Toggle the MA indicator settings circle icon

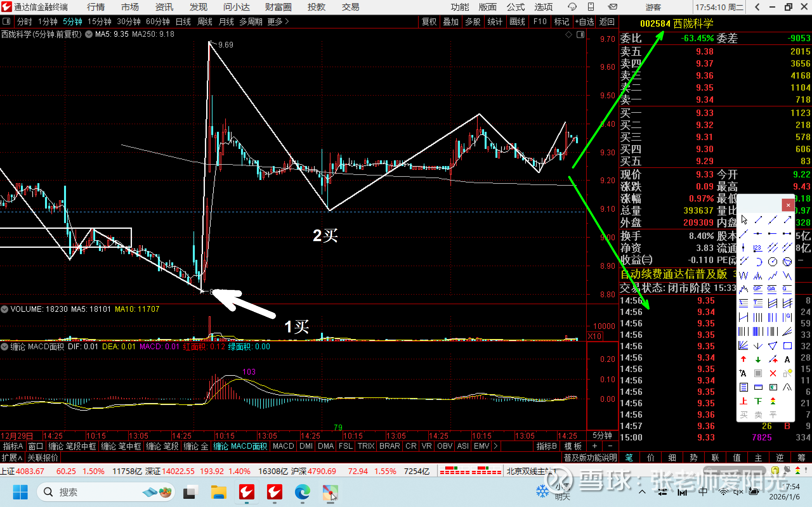[x=88, y=34]
